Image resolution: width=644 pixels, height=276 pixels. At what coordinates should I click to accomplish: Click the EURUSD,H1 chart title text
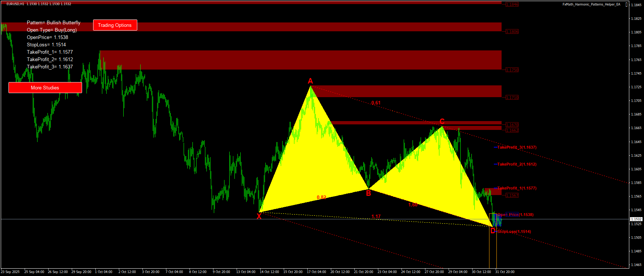15,4
